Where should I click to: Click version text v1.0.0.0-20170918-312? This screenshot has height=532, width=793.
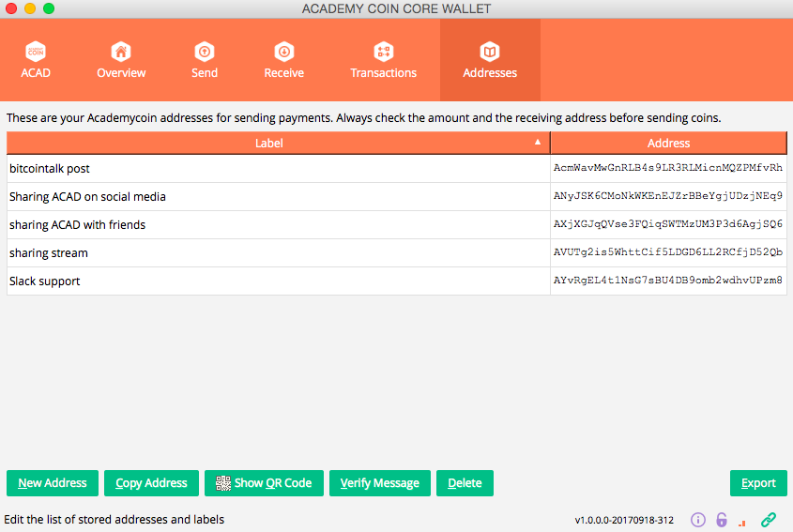click(624, 520)
